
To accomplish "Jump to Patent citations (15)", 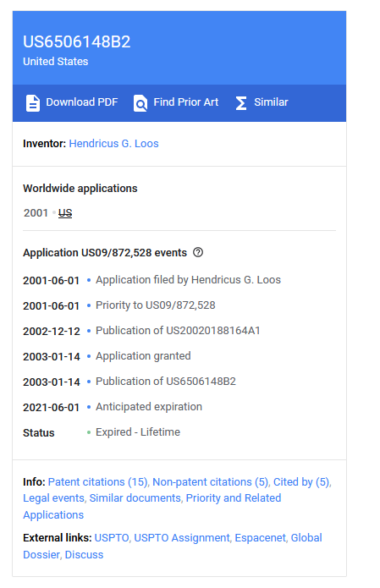I will [x=98, y=482].
